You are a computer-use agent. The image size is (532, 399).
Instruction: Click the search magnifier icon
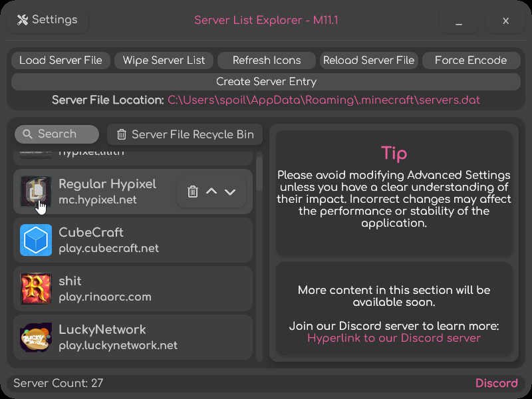tap(27, 134)
